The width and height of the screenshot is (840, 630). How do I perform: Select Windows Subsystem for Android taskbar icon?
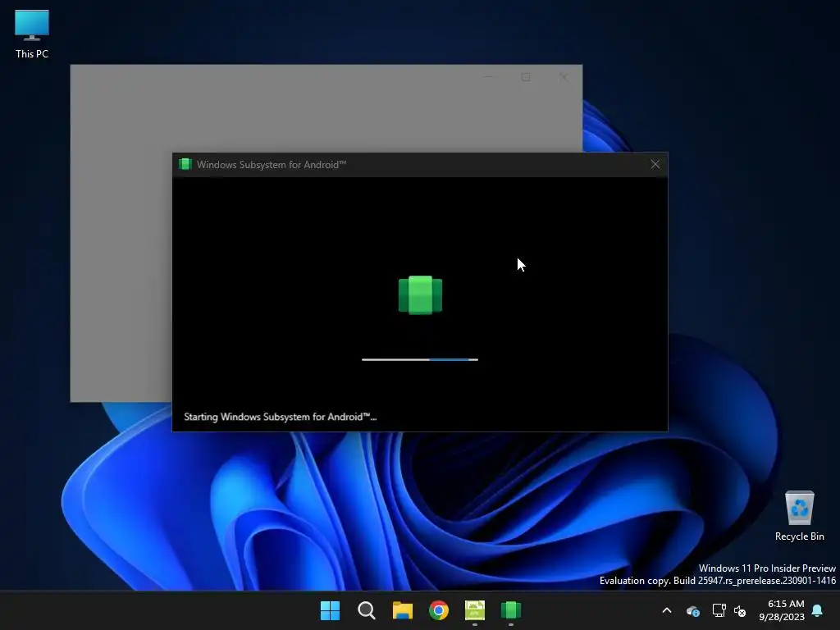coord(511,610)
